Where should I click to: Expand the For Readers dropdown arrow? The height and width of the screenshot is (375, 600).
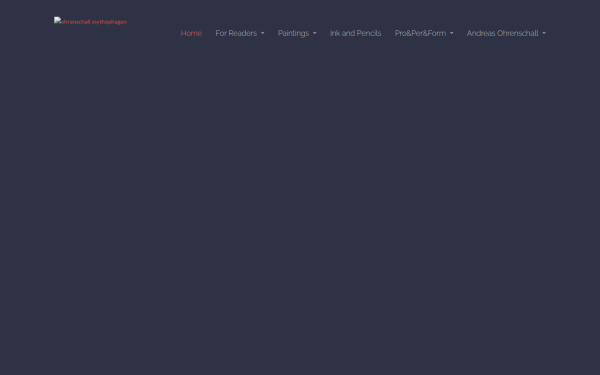pyautogui.click(x=262, y=33)
